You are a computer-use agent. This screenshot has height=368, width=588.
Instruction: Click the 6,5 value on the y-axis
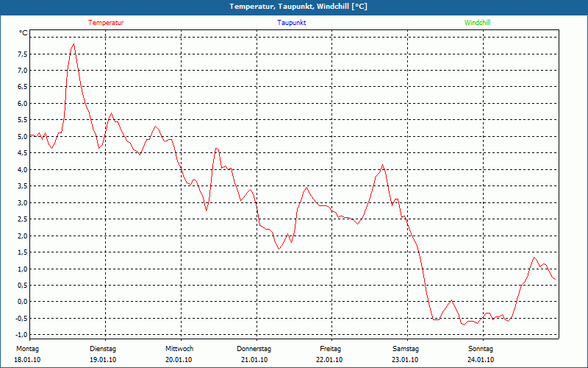[22, 87]
